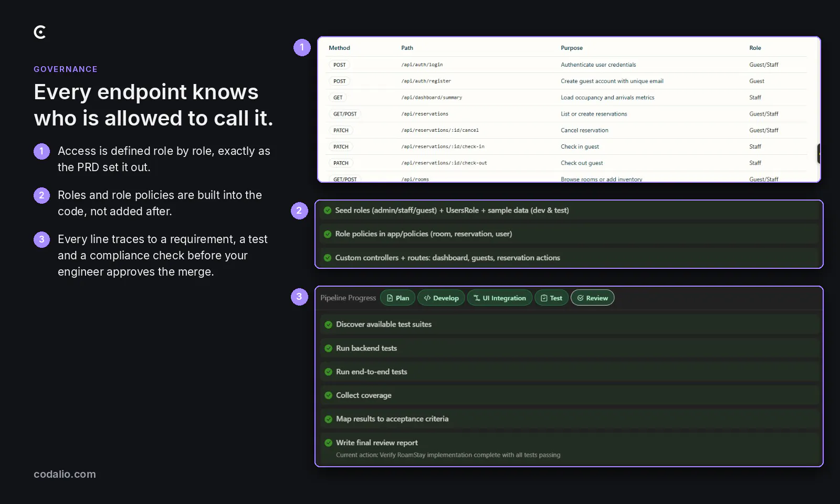Click check icon beside Collect coverage
840x504 pixels.
(329, 395)
